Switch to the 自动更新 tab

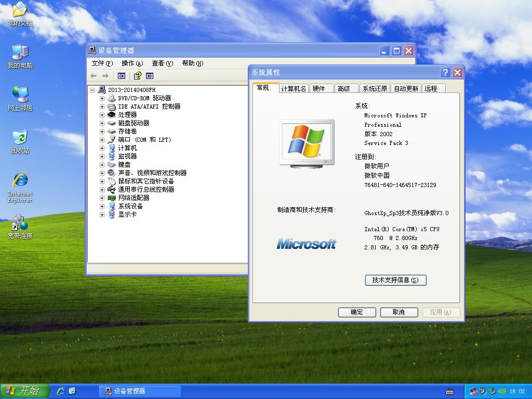pos(406,88)
